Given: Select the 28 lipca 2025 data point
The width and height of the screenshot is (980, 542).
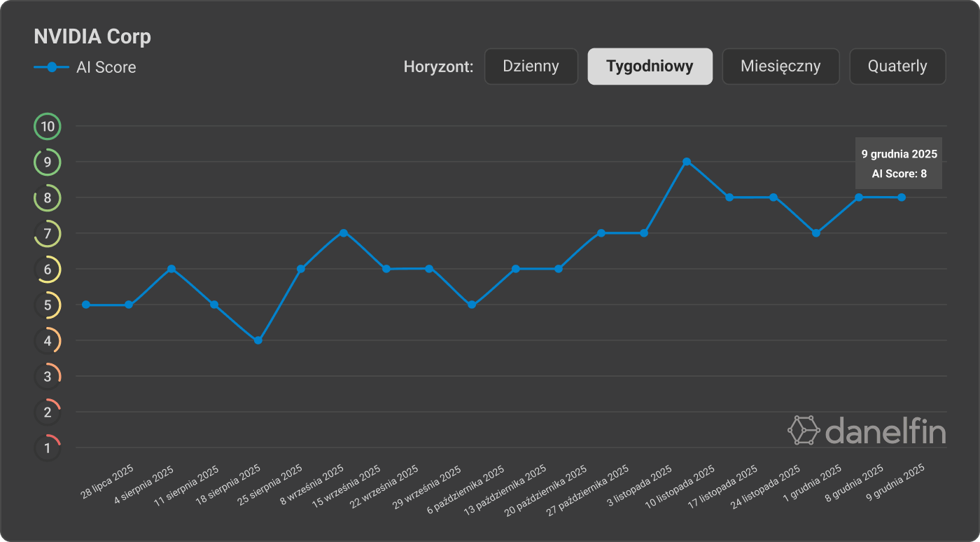Looking at the screenshot, I should (85, 305).
